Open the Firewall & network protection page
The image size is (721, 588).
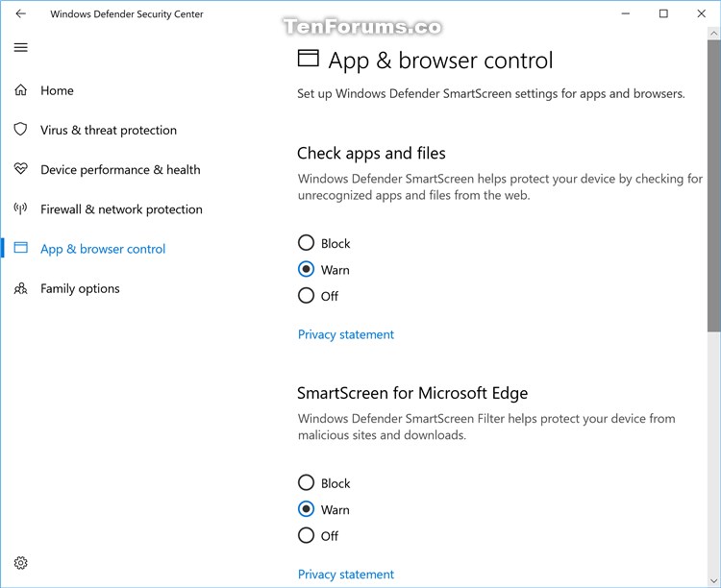click(121, 209)
